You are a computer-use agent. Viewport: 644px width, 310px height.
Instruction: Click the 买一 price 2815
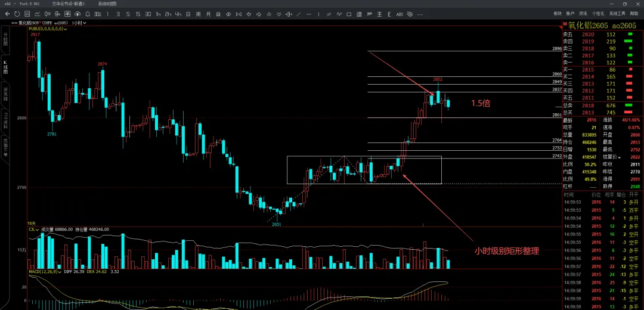point(588,70)
